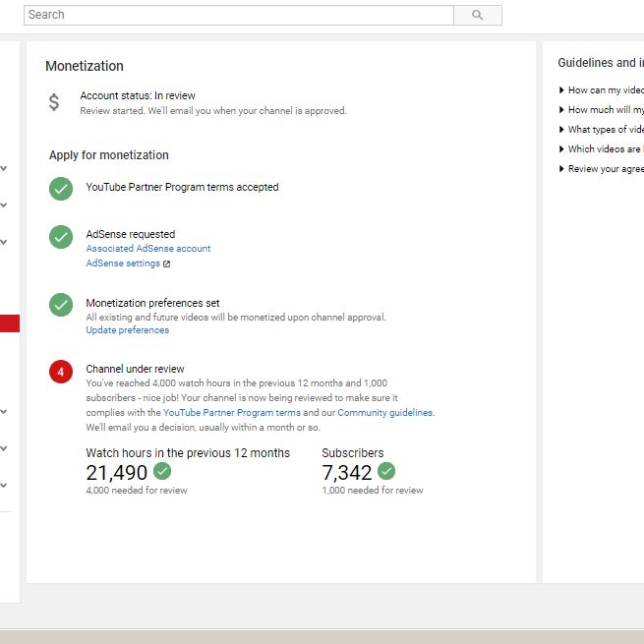Open Associated AdSense account link
644x644 pixels.
click(x=148, y=249)
